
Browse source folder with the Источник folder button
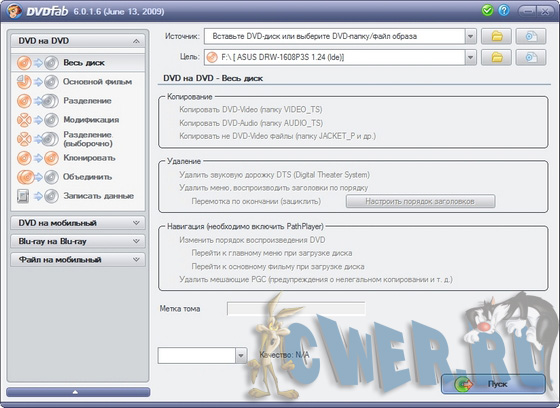pos(496,36)
